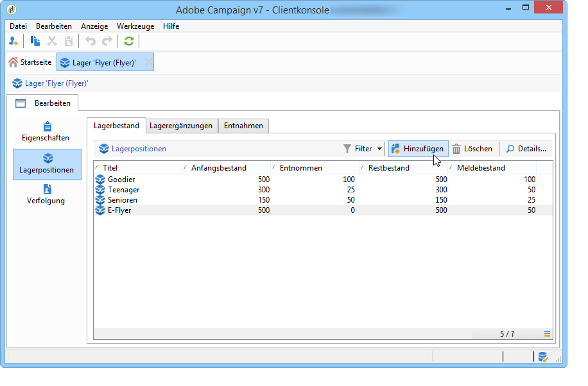Click the Details... button label
Screen dimensions: 588x386
click(532, 149)
